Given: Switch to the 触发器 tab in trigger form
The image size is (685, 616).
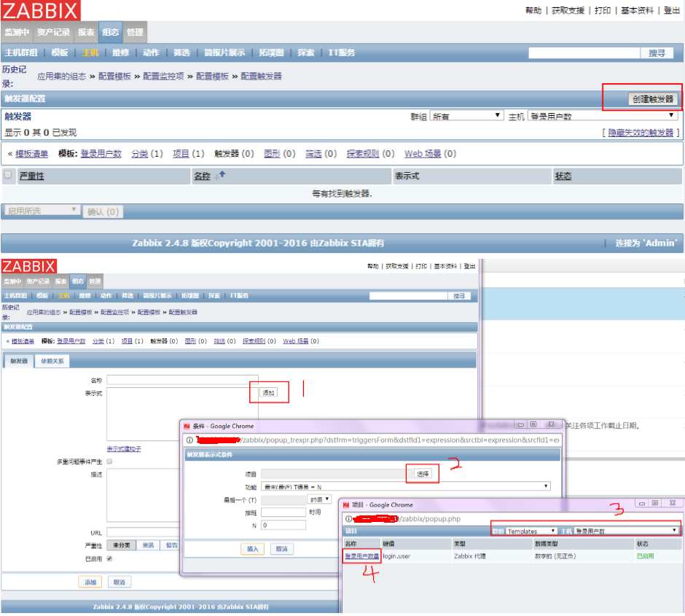Looking at the screenshot, I should pos(19,361).
